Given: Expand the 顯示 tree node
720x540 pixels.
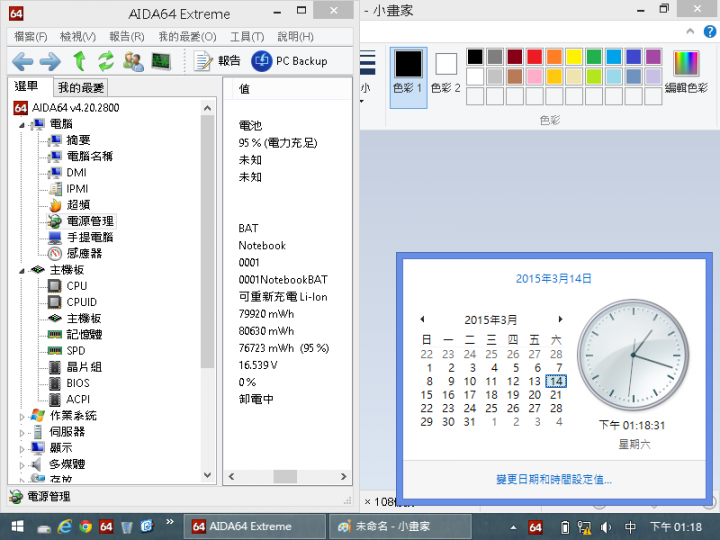Looking at the screenshot, I should coord(22,449).
